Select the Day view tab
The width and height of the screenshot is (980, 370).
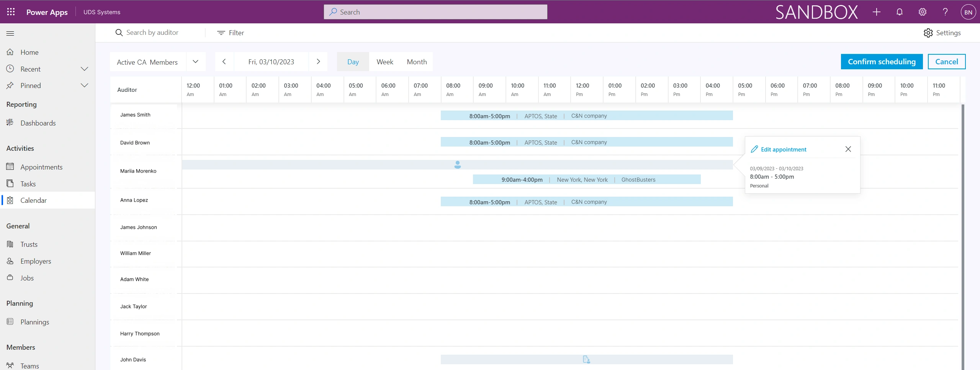[353, 62]
